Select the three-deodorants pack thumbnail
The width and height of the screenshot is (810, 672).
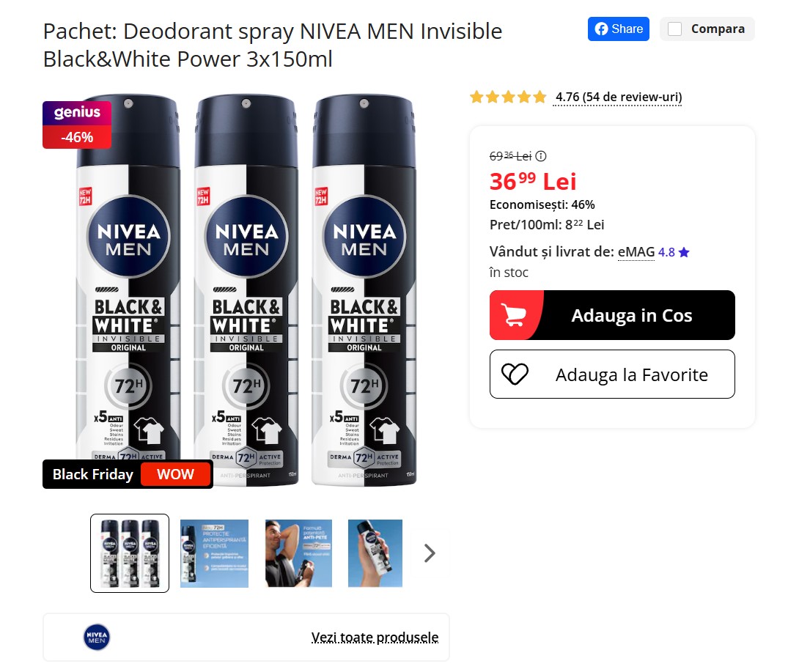tap(130, 553)
